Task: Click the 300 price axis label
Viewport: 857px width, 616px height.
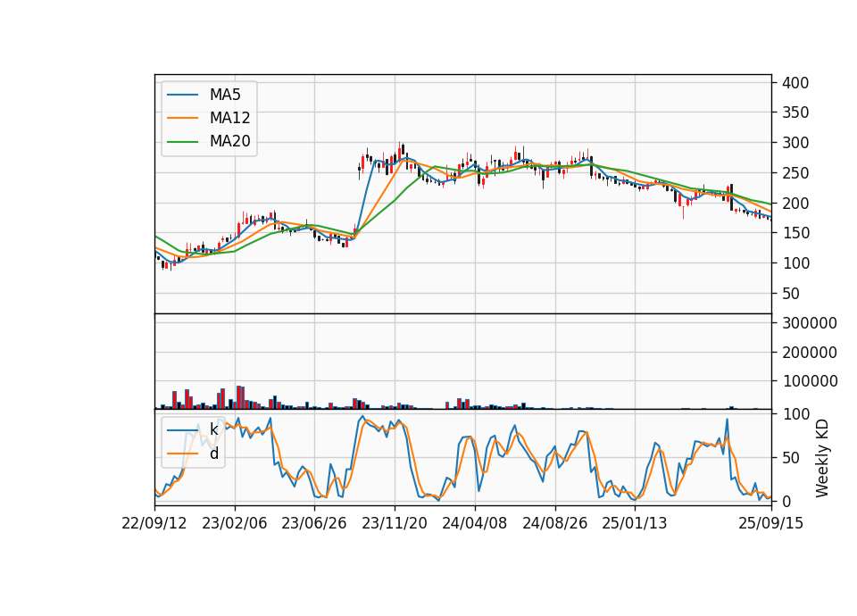Action: 795,143
